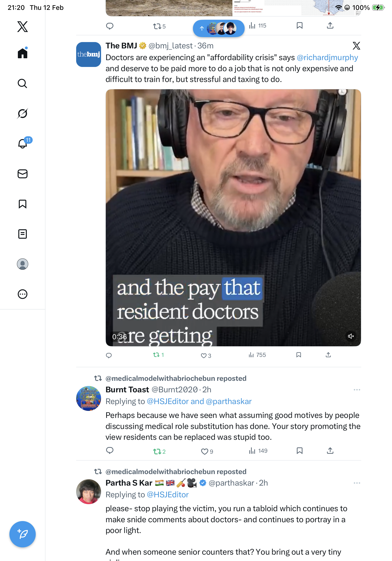Tap the new posts scroll-up pill
The width and height of the screenshot is (392, 561).
point(219,29)
